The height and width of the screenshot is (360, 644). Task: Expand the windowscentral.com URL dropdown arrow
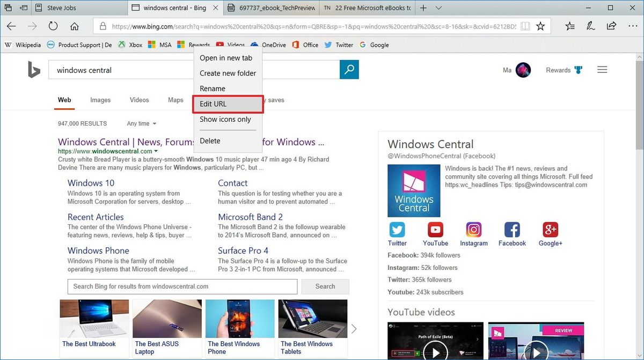coord(156,151)
